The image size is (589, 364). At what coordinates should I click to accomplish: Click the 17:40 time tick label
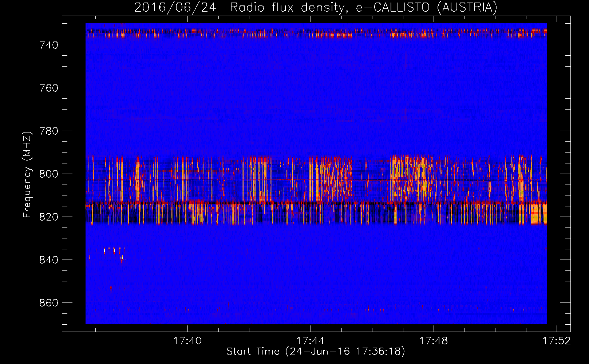187,341
